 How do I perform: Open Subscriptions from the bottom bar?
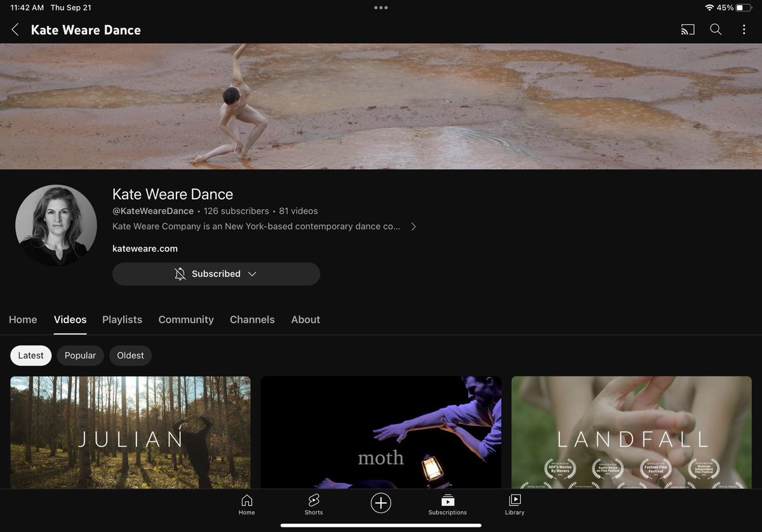pos(448,503)
